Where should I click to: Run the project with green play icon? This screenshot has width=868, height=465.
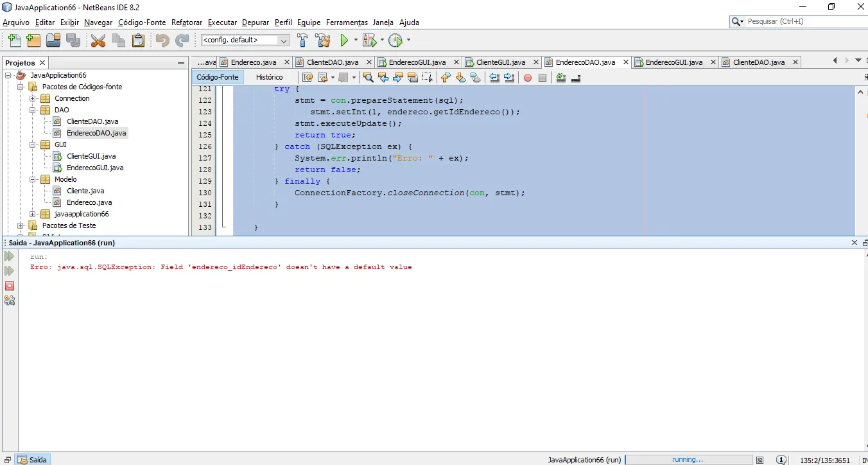pyautogui.click(x=345, y=40)
